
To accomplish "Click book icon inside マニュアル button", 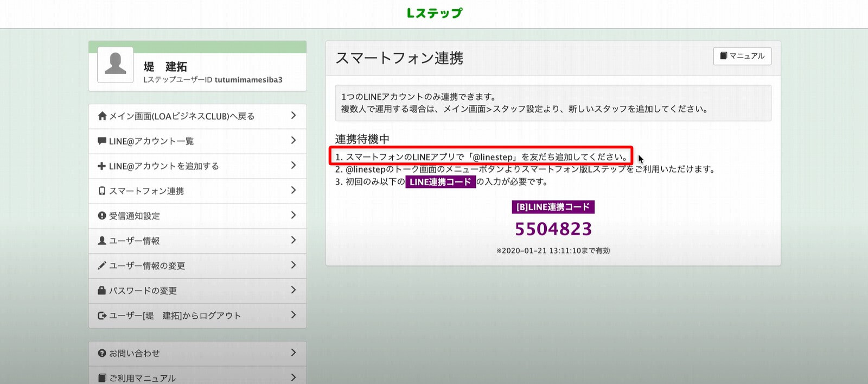I will [x=723, y=55].
